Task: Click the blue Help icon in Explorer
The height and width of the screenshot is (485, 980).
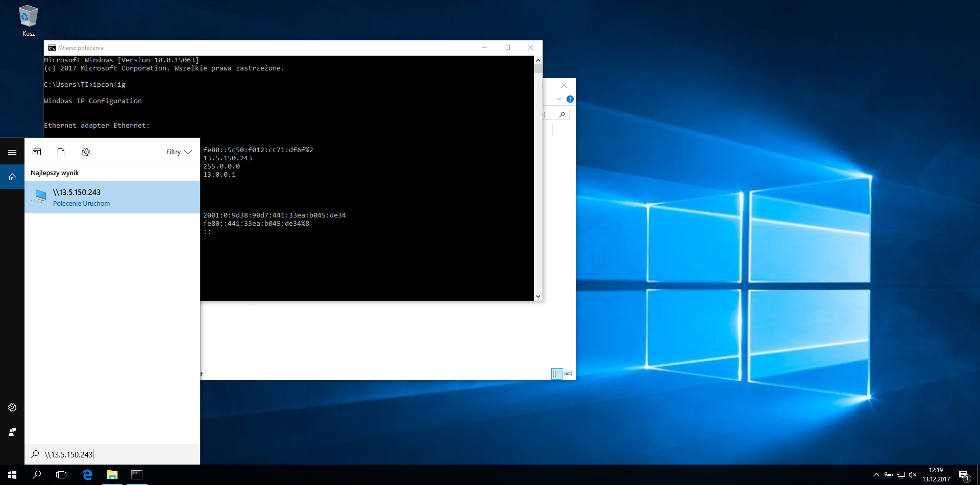Action: [x=570, y=99]
